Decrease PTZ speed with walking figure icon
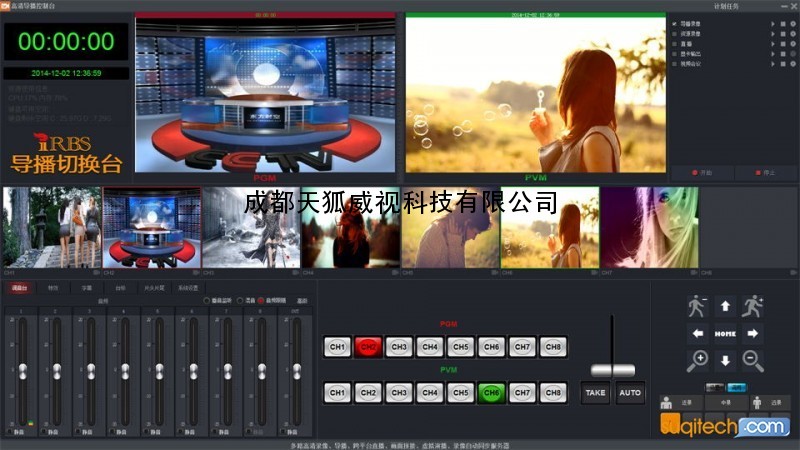 coord(697,307)
